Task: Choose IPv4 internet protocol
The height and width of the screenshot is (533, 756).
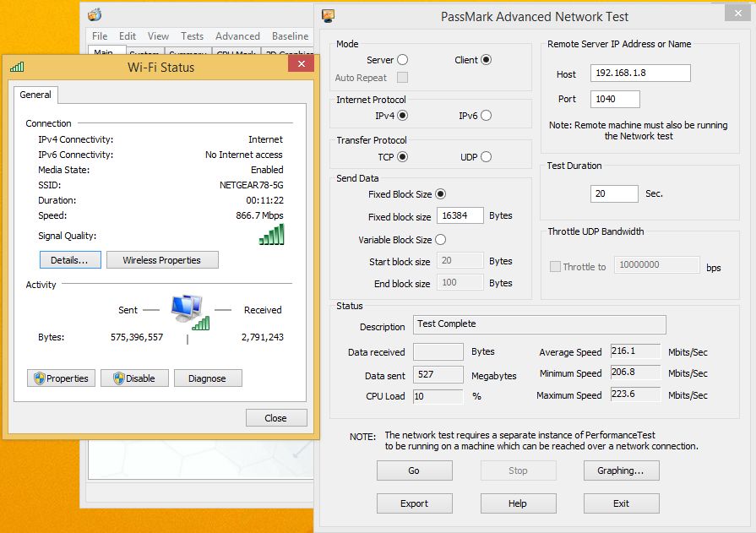Action: tap(403, 115)
